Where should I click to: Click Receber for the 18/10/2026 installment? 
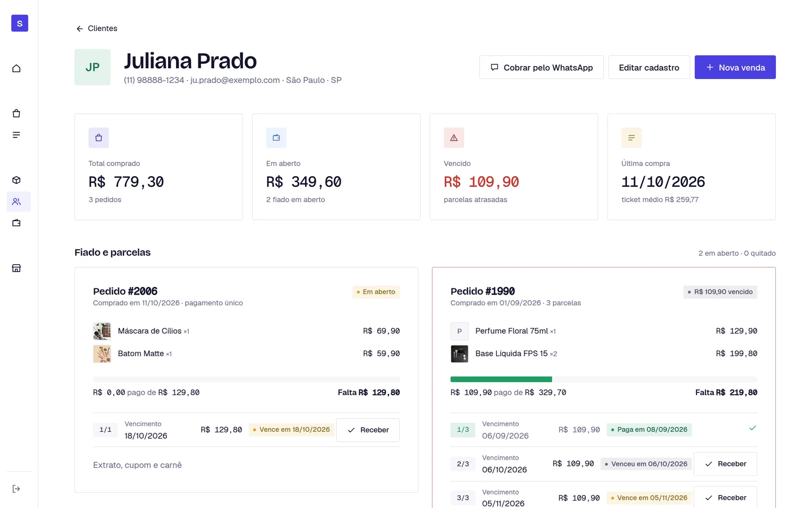368,430
